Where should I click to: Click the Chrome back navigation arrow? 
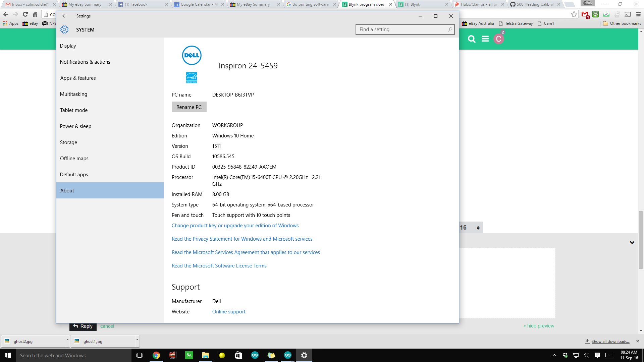click(6, 14)
